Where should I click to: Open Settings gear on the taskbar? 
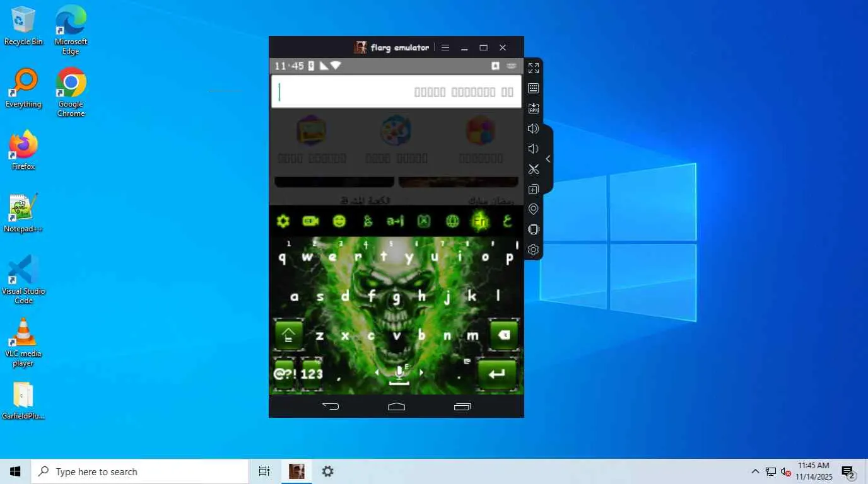[x=327, y=471]
